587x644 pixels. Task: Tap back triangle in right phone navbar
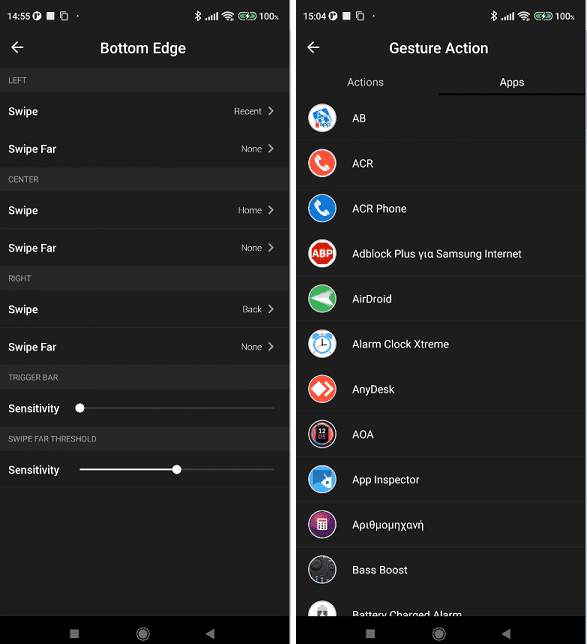(506, 633)
